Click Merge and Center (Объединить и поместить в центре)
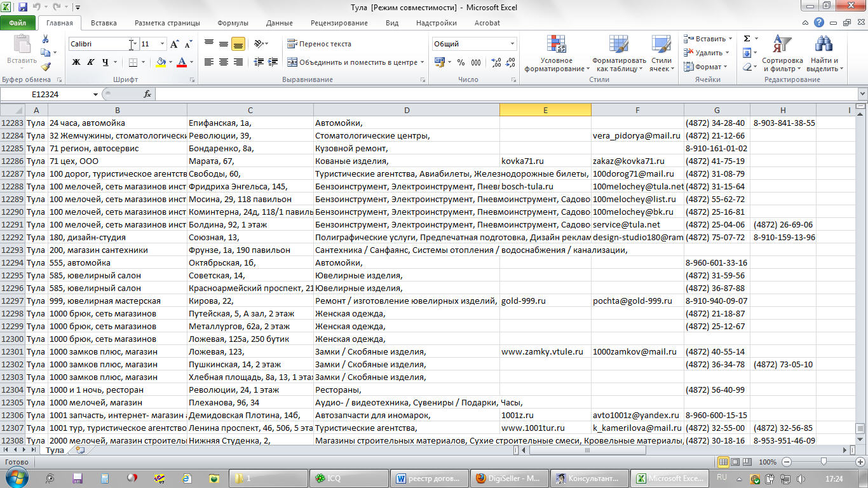 coord(352,62)
